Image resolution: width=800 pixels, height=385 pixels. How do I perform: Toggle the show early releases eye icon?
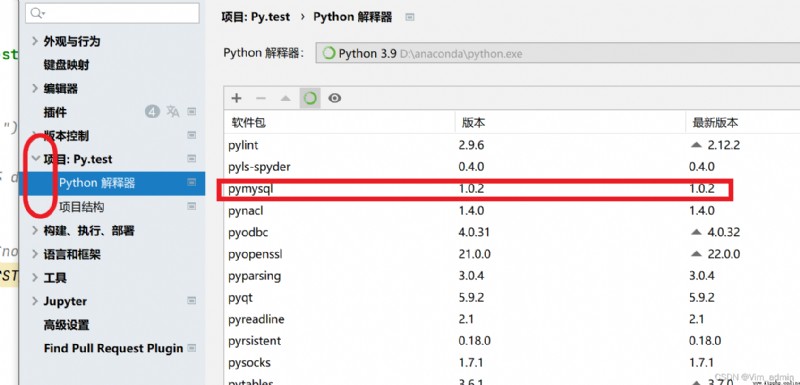coord(335,98)
